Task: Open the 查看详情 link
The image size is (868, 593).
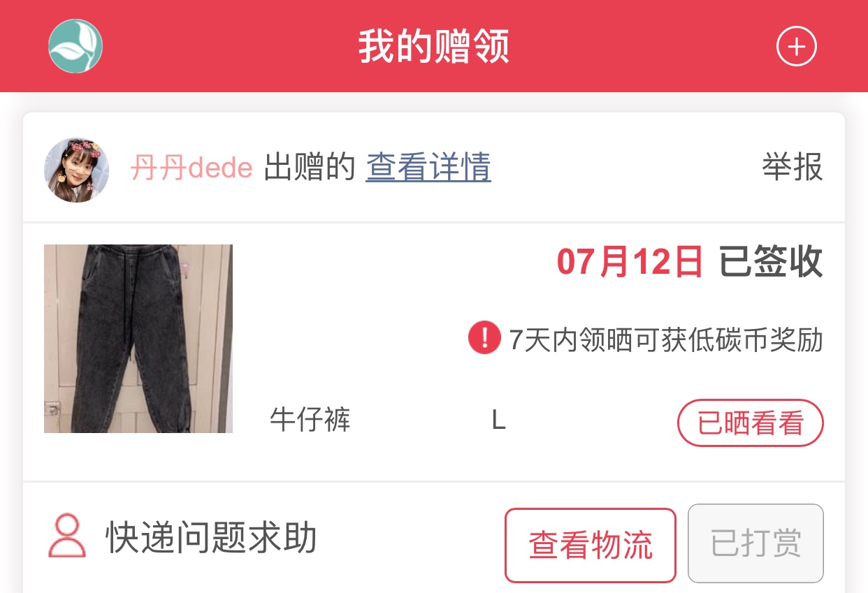Action: point(428,168)
